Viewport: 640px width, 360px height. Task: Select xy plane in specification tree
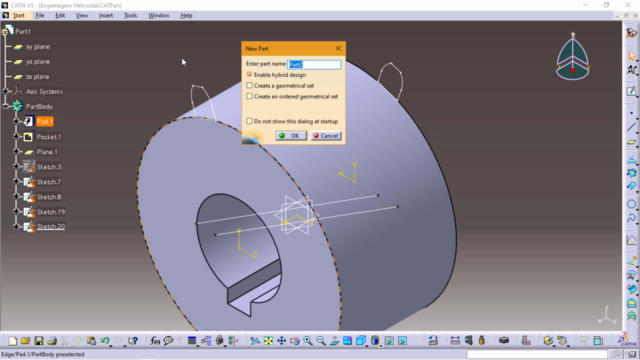click(x=38, y=47)
